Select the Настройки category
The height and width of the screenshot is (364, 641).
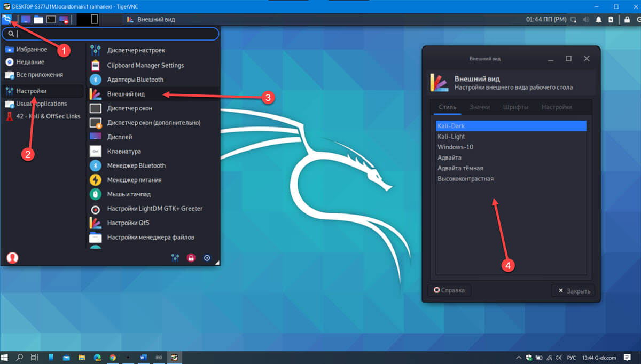click(x=43, y=91)
